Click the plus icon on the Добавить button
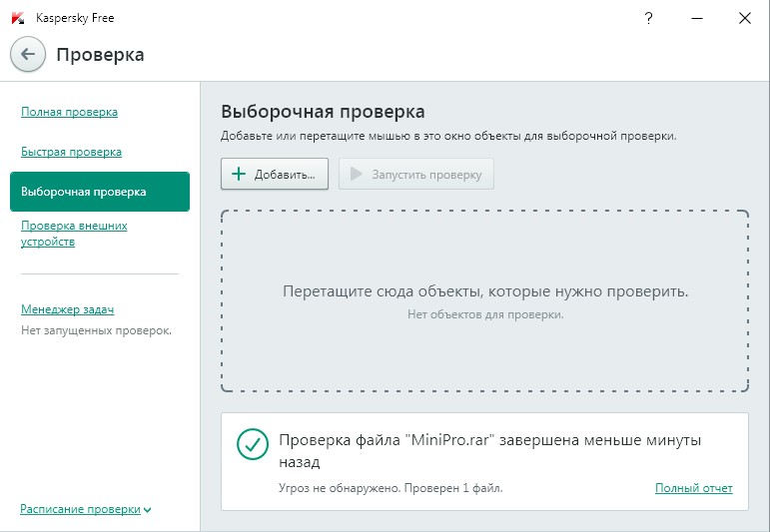This screenshot has width=770, height=532. [238, 174]
